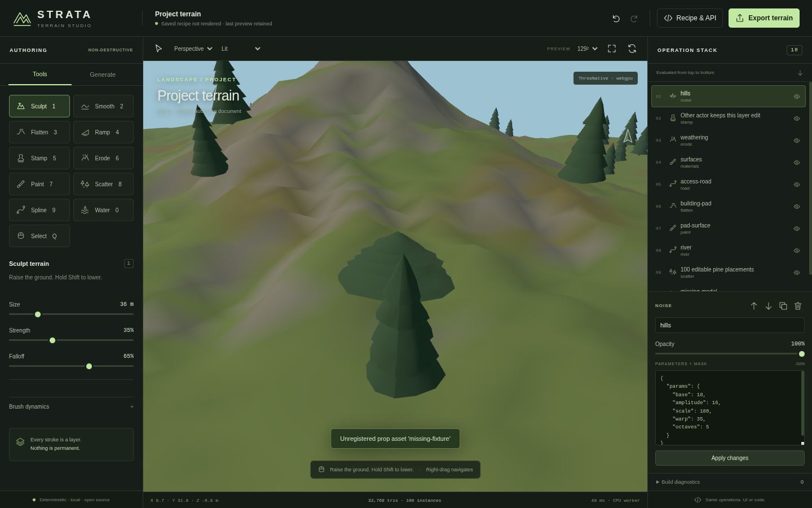
Task: Click the layer name field 'hills'
Action: tap(730, 325)
